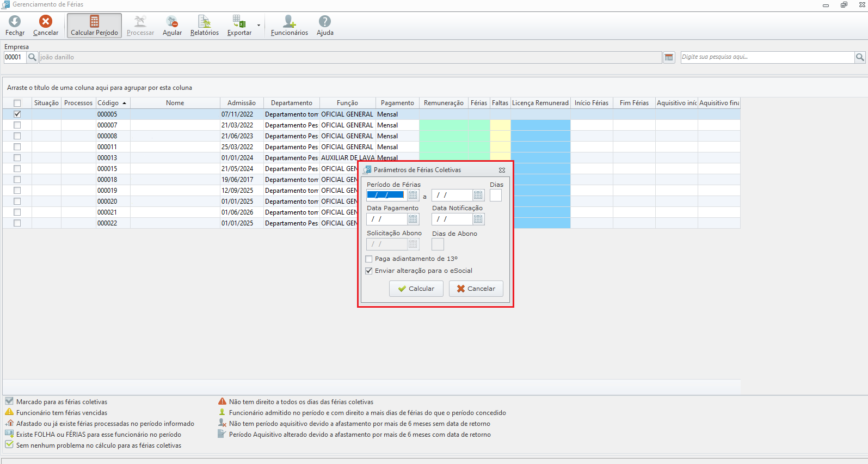Select the Calcular Período calculator icon
The image size is (868, 464).
click(x=94, y=22)
